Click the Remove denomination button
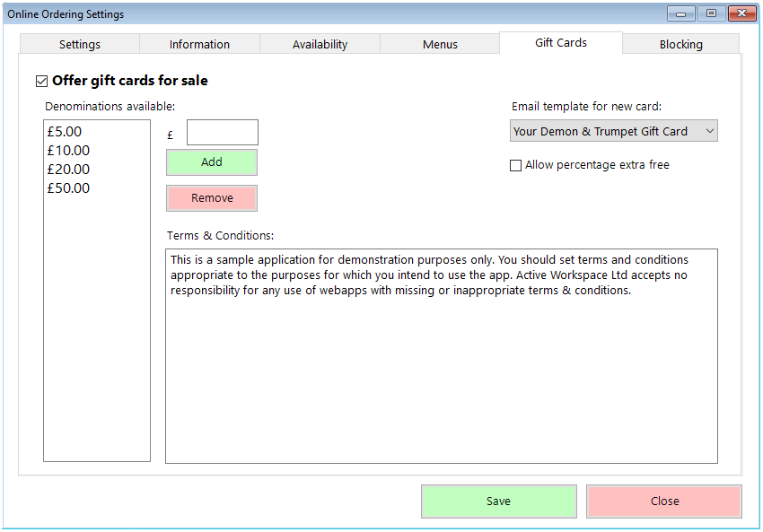 pyautogui.click(x=211, y=198)
